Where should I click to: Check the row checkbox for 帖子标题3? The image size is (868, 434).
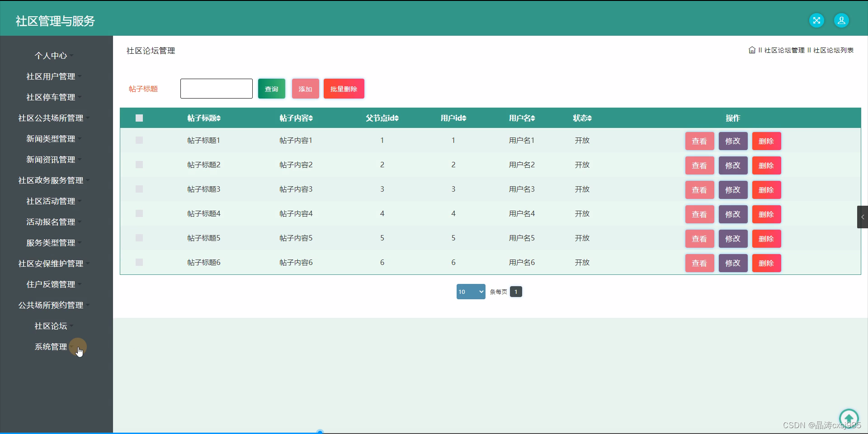[139, 189]
